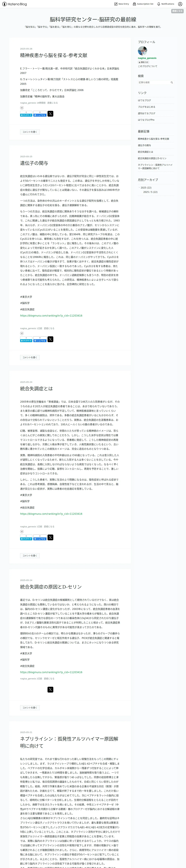Open the Notifications bell

[165, 4]
